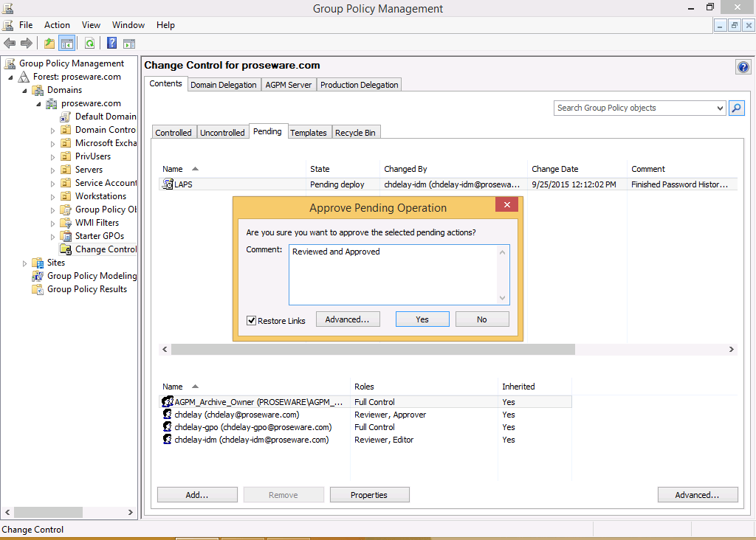Click the Refresh toolbar icon
This screenshot has width=756, height=540.
coord(89,44)
